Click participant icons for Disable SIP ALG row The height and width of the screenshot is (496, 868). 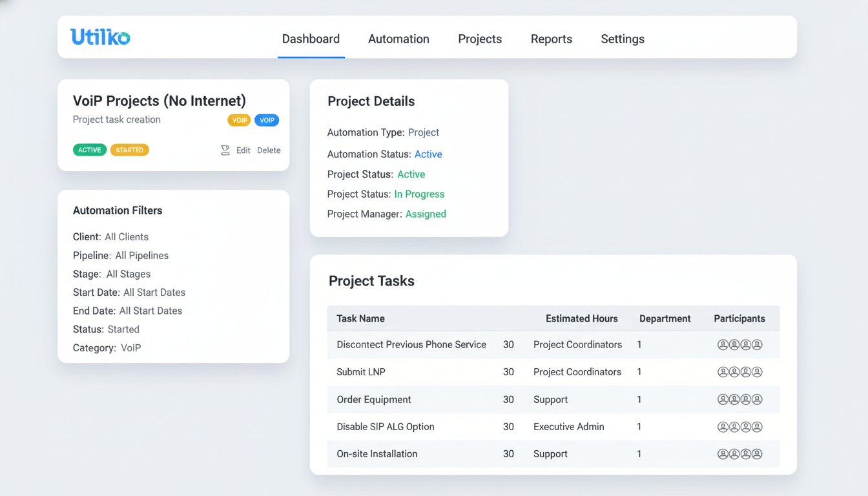pos(739,427)
